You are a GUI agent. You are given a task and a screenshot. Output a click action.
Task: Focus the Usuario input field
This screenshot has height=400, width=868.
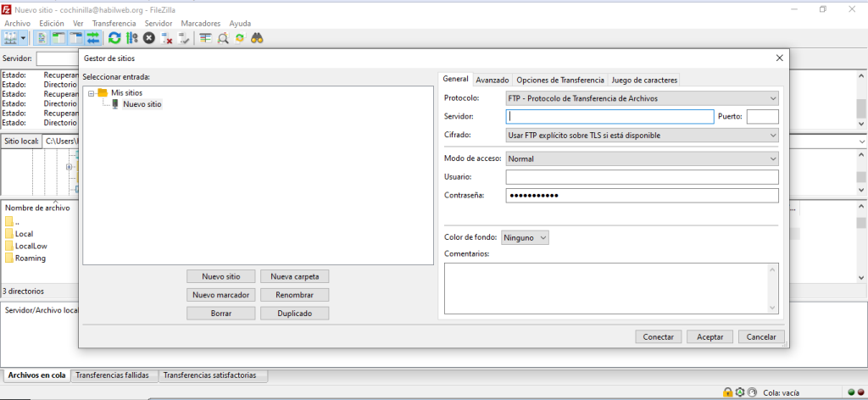pyautogui.click(x=643, y=177)
